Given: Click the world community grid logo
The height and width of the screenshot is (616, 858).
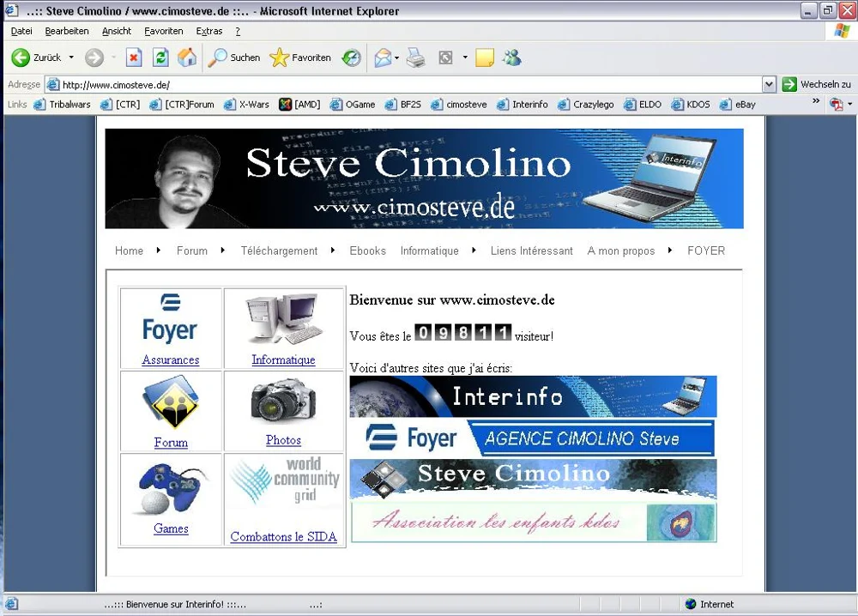Looking at the screenshot, I should 283,480.
